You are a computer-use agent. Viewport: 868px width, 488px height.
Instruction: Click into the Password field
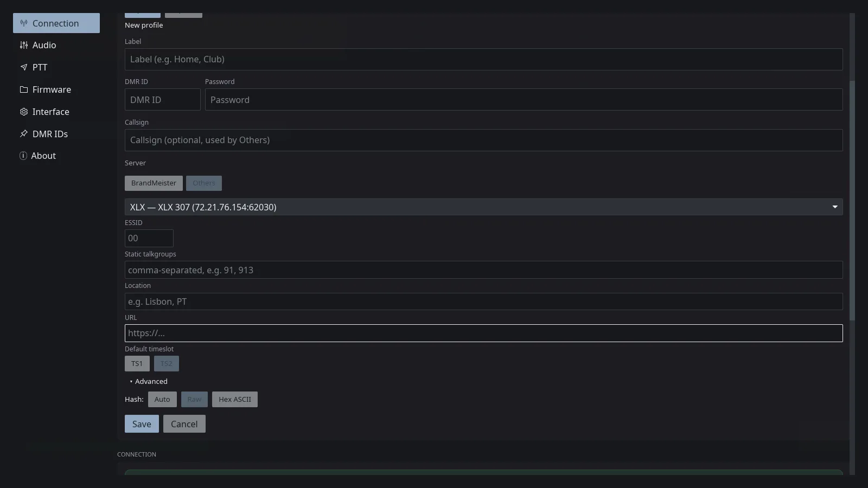click(524, 100)
